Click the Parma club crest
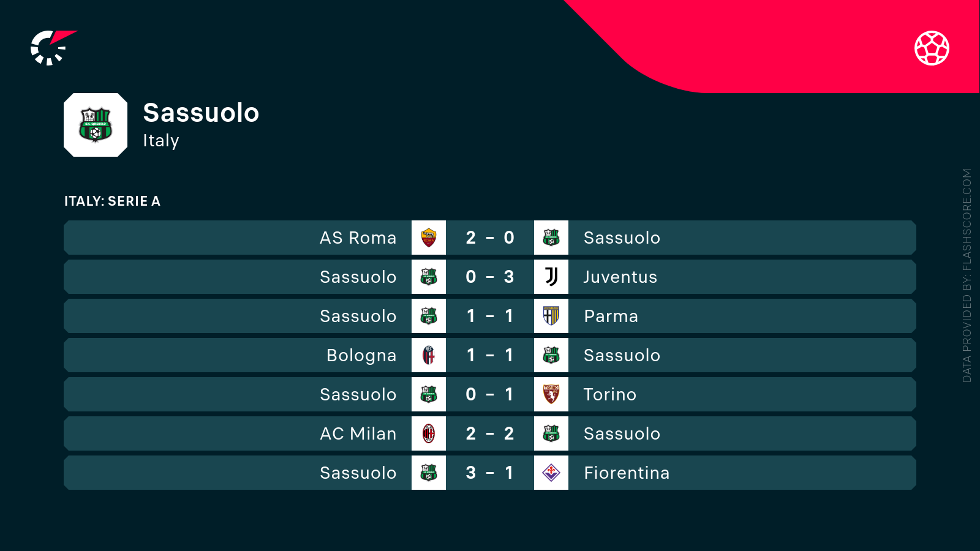 tap(551, 316)
